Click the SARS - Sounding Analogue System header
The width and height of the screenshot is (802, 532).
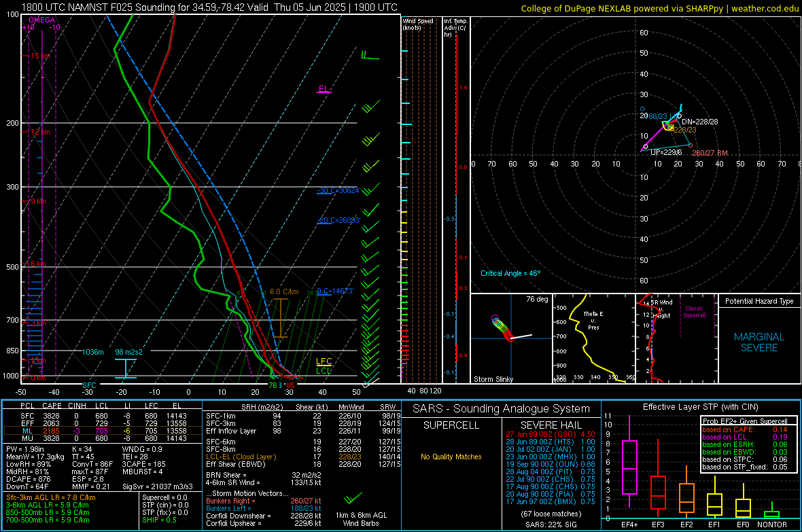coord(502,409)
